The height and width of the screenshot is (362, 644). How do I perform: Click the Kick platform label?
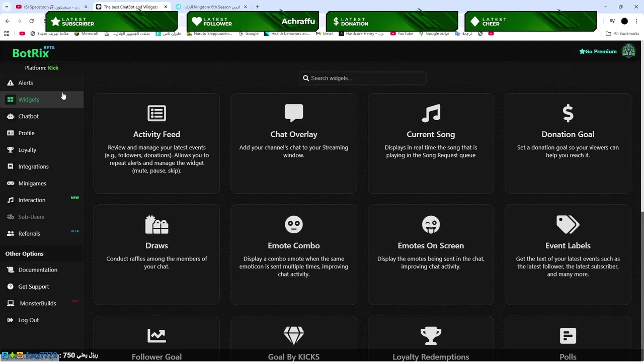coord(53,68)
